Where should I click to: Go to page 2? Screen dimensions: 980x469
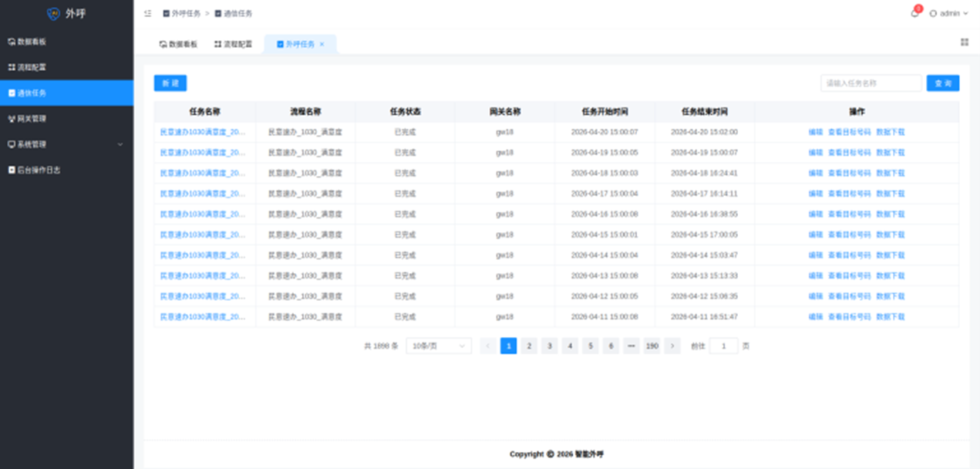[529, 346]
